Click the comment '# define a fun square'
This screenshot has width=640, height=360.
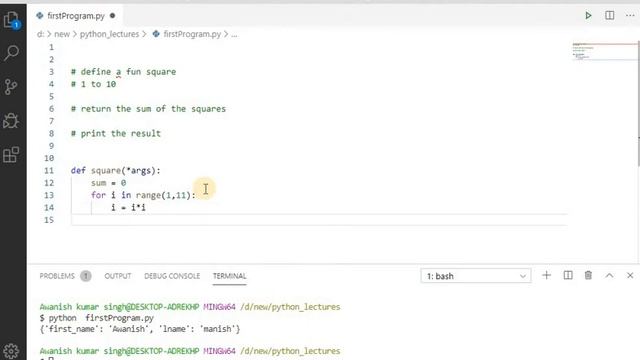pos(123,72)
